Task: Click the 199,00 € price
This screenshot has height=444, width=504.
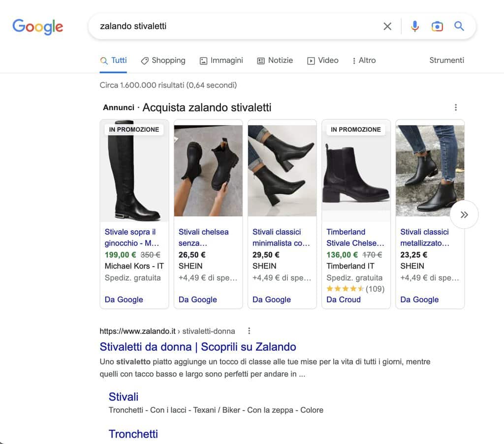Action: (x=120, y=255)
